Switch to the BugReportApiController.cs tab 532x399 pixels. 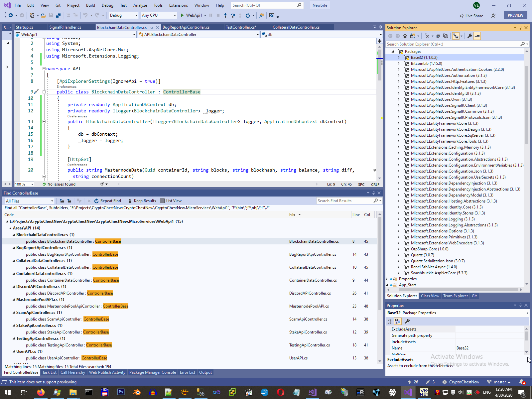coord(186,27)
